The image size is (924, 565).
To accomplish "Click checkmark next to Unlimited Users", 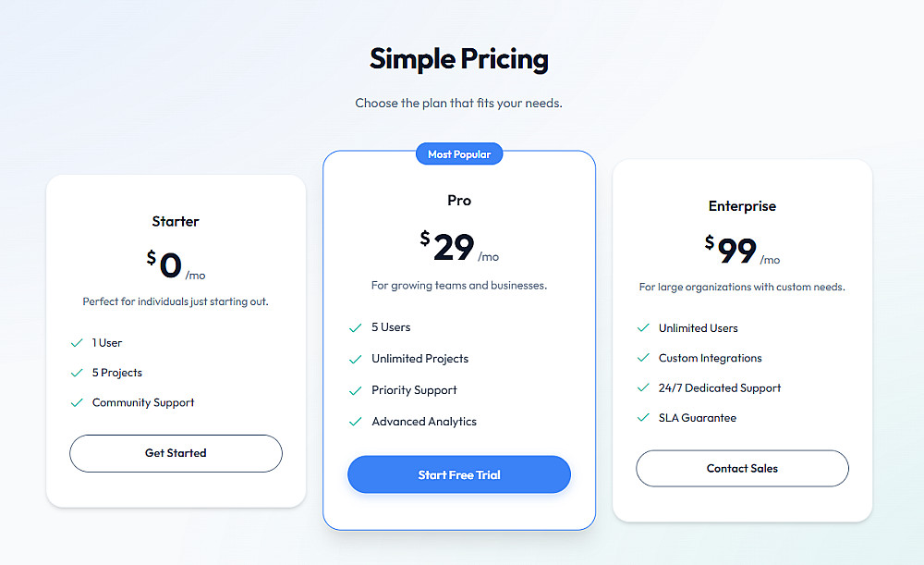I will coord(643,328).
